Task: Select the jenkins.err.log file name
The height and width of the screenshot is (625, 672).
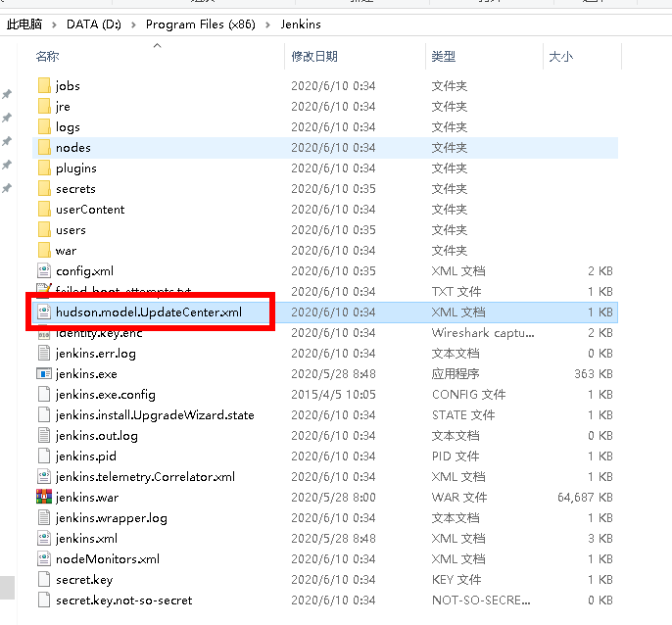Action: pos(96,354)
